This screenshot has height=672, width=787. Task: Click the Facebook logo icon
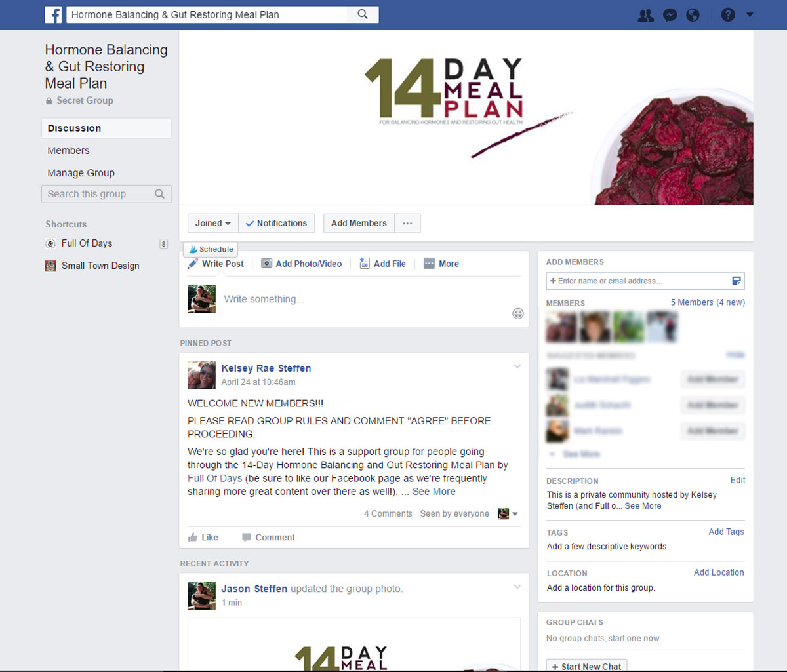click(53, 14)
